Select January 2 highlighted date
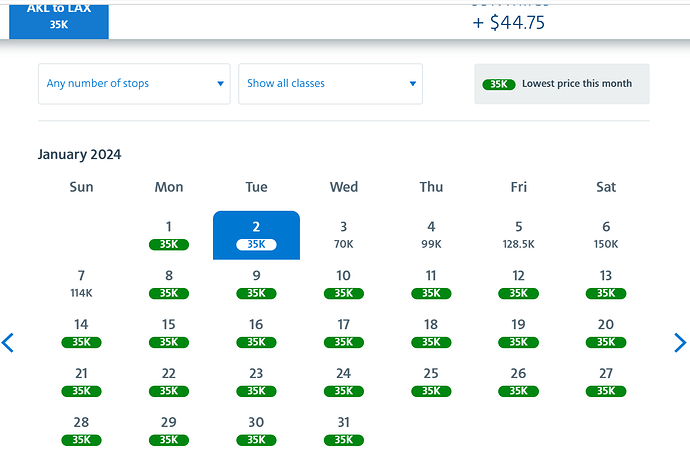Screen dimensions: 690x465 pos(256,235)
